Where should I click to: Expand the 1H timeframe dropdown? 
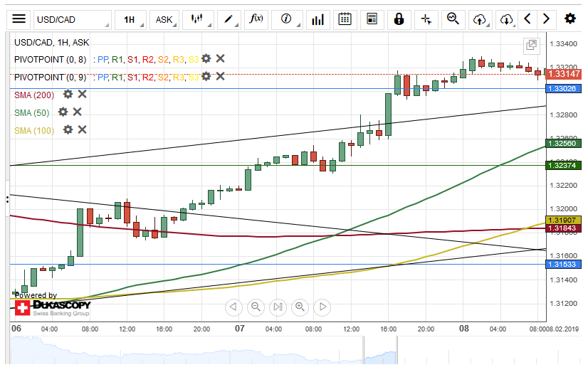[x=130, y=19]
